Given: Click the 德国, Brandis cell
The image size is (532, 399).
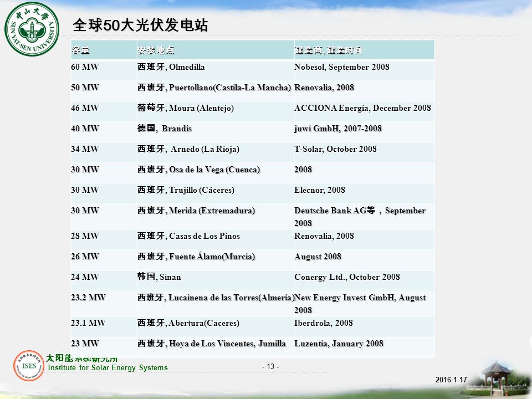Looking at the screenshot, I should (215, 132).
